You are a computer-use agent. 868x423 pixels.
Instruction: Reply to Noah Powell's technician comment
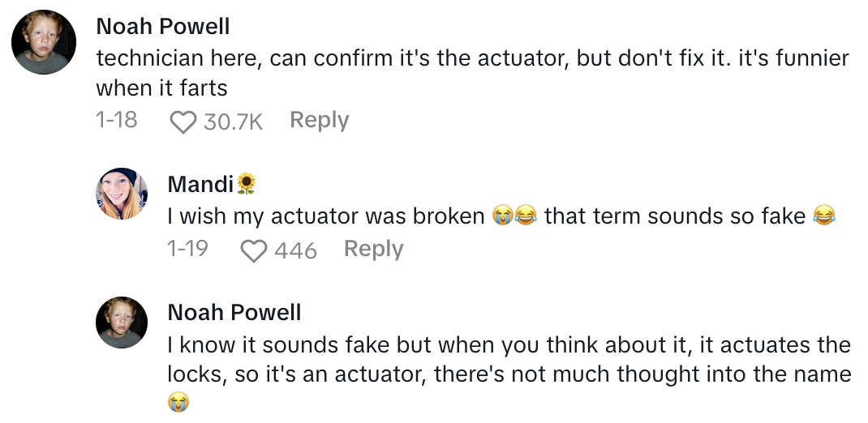point(319,121)
